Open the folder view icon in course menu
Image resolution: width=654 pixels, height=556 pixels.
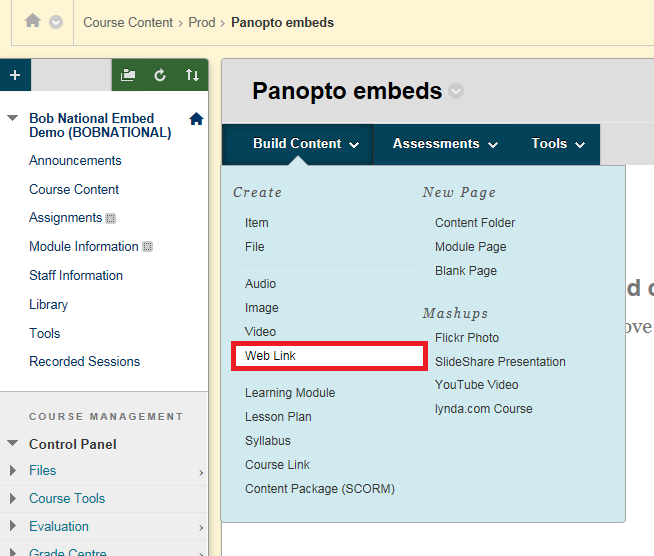[128, 75]
